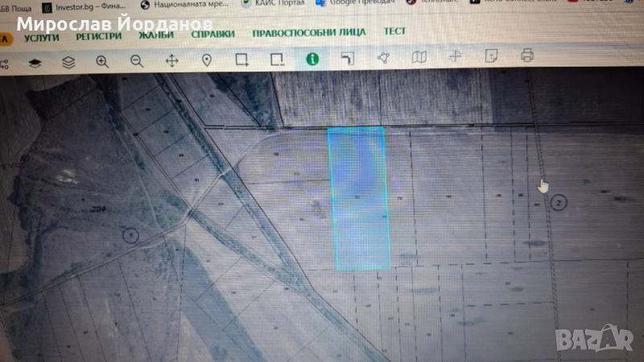Activate the green info identify tool
Screen dimensions: 644x362
click(312, 59)
